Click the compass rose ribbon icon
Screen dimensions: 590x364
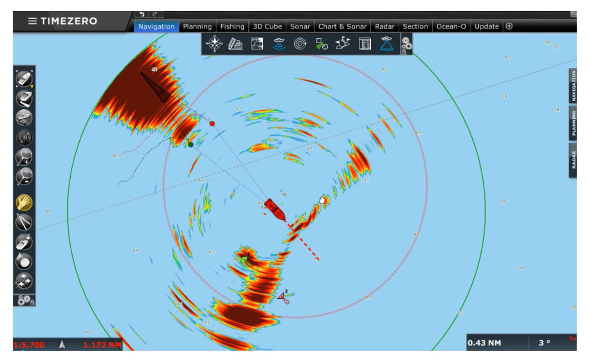coord(214,44)
